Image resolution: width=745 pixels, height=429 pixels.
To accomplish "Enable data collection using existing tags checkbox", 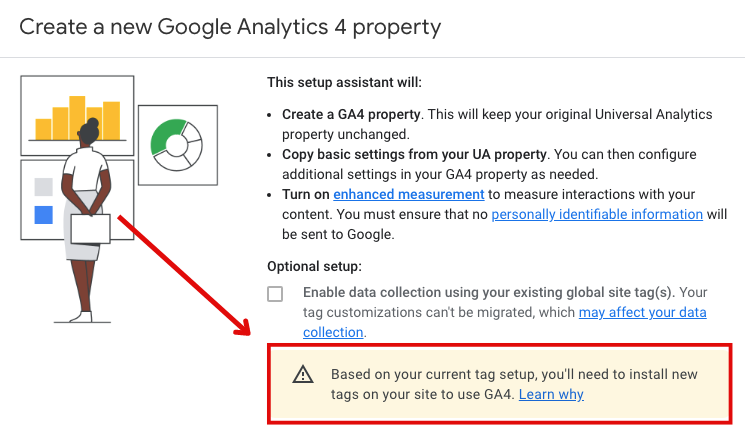I will [275, 294].
